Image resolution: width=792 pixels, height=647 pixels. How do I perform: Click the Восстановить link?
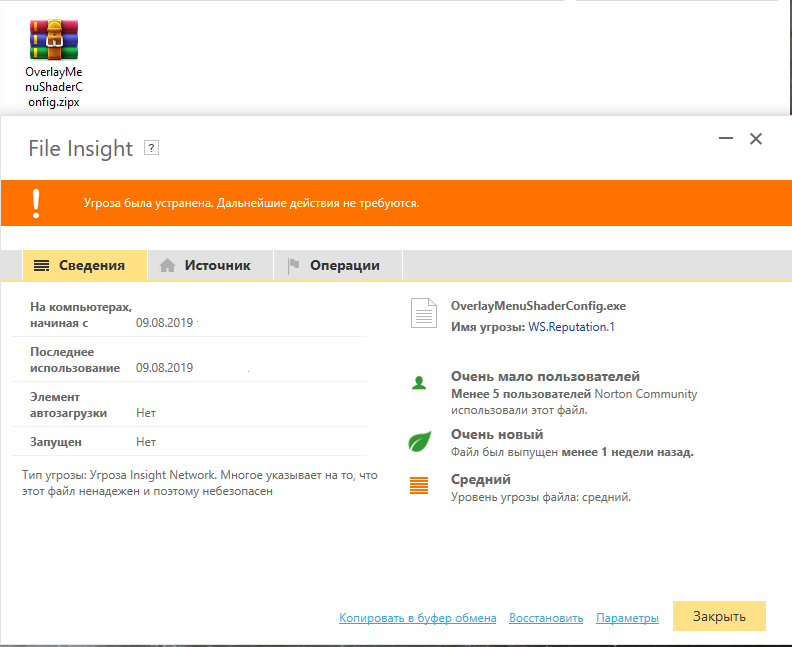pyautogui.click(x=546, y=618)
